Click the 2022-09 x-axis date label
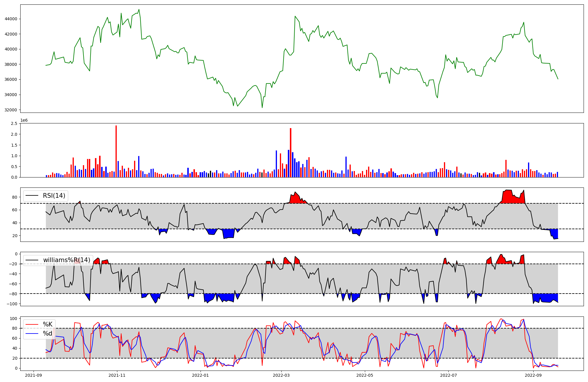The width and height of the screenshot is (588, 382). point(533,375)
